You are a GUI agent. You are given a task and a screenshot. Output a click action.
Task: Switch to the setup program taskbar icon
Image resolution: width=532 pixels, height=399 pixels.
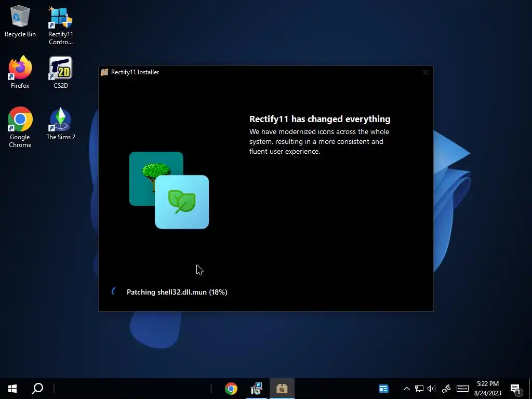[257, 389]
